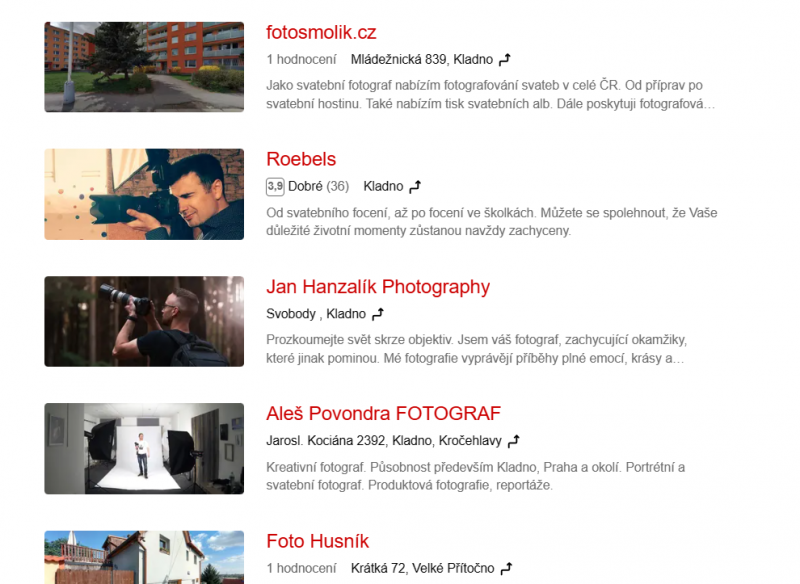Click the description starting Jako svatební fotograf nabízím
The image size is (800, 584).
click(490, 94)
